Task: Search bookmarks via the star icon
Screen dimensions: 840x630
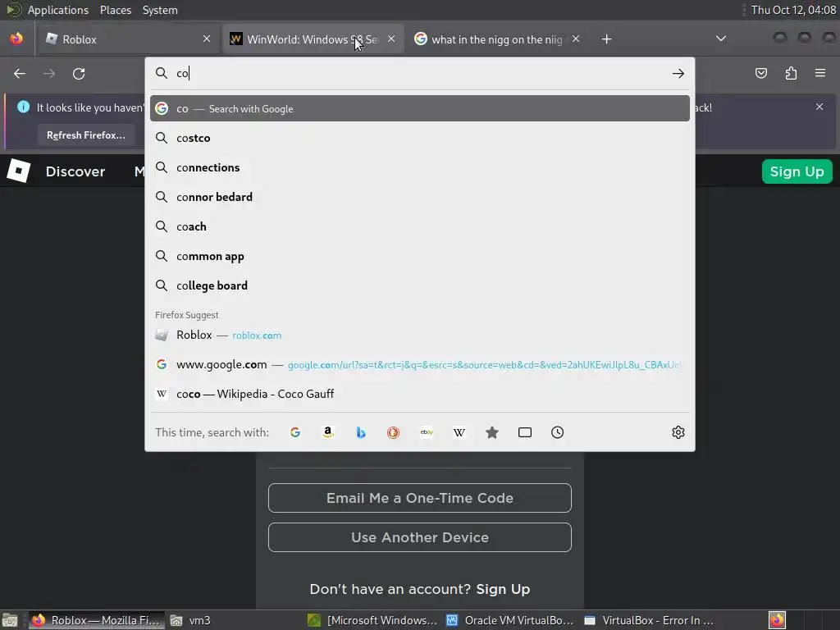Action: click(492, 432)
